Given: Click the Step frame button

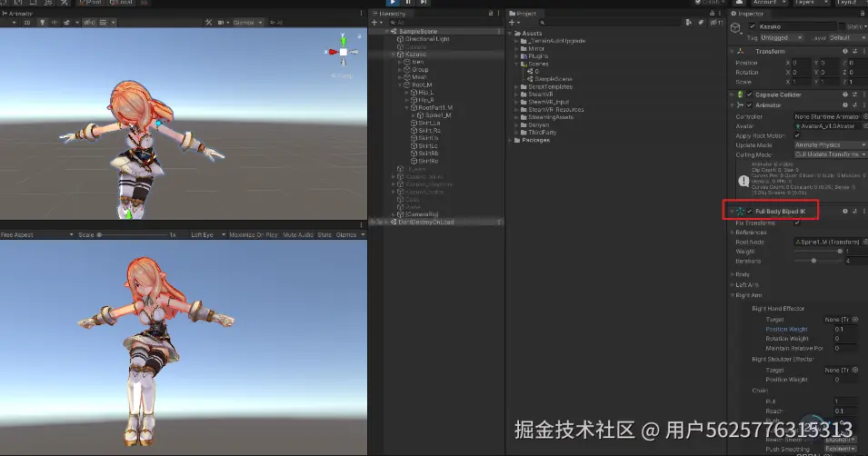Looking at the screenshot, I should click(x=423, y=2).
